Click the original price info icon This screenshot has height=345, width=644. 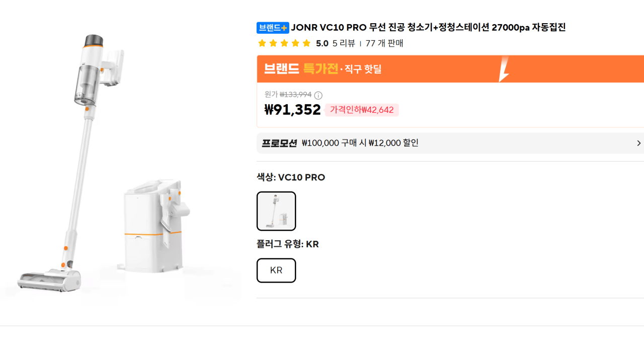(x=319, y=95)
